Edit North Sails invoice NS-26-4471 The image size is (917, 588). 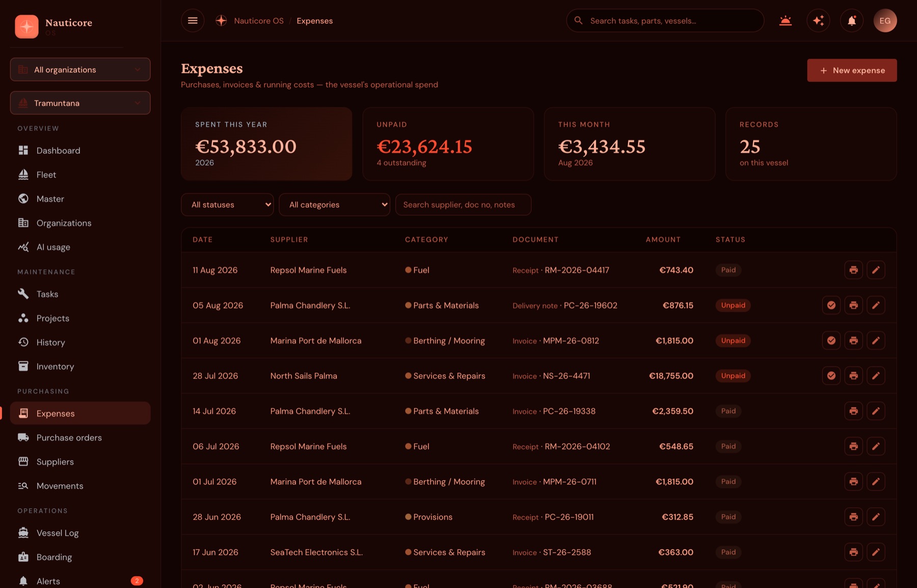(x=876, y=376)
